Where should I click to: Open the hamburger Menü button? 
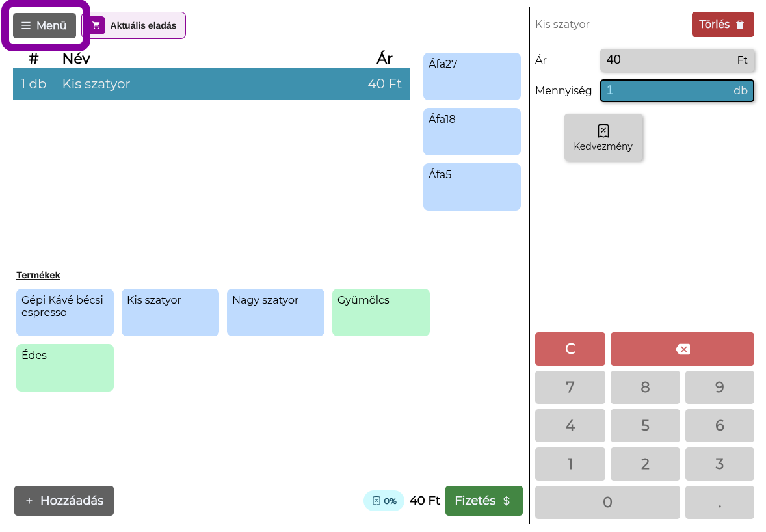tap(44, 25)
